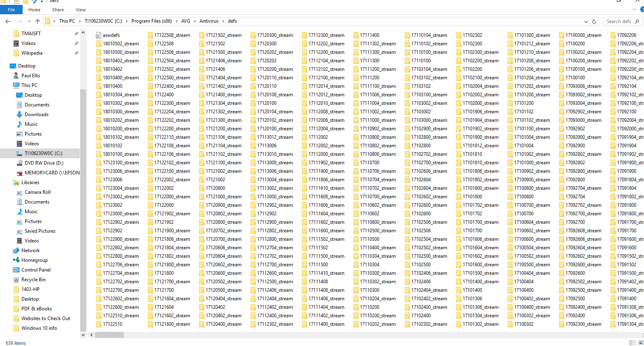
Task: Click the Back navigation arrow
Action: [x=8, y=21]
